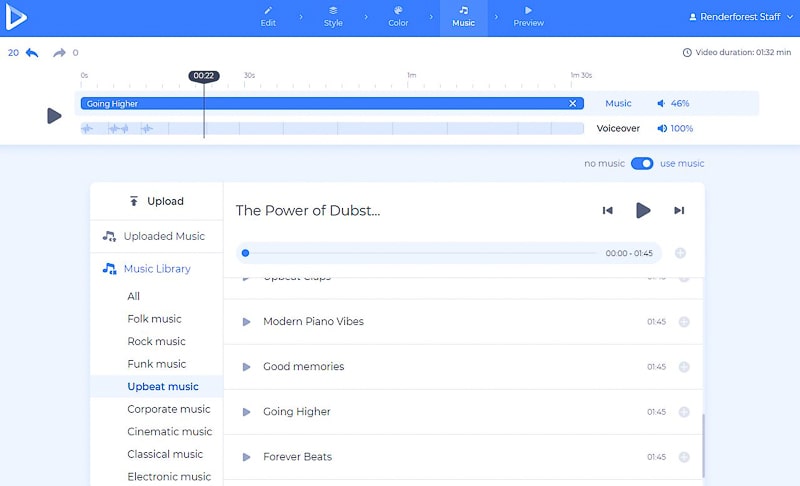Open the Uploaded Music section
800x486 pixels.
tap(163, 237)
